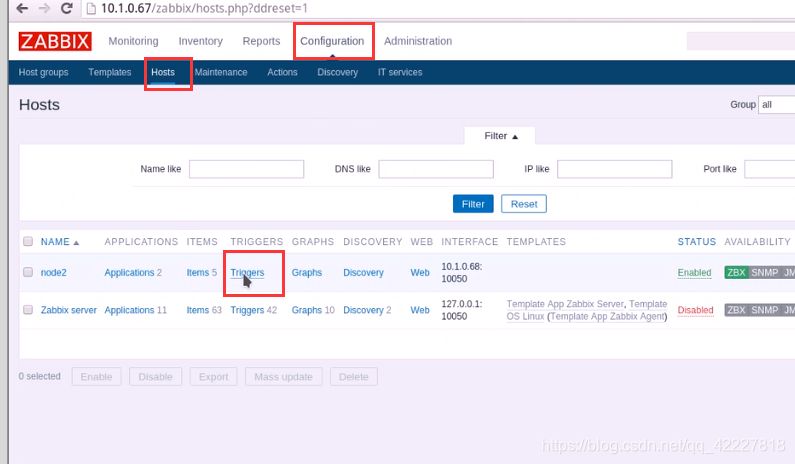
Task: Open Items for node2
Action: (x=198, y=272)
